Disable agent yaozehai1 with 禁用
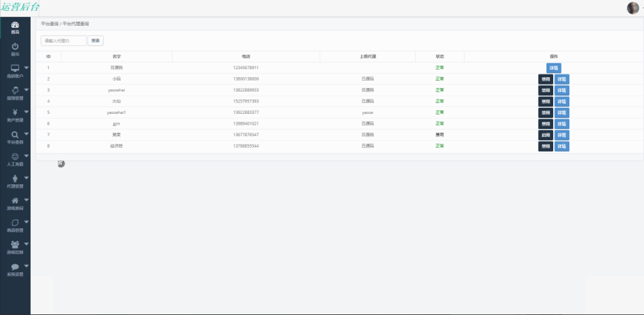Viewport: 644px width, 315px height. 545,113
